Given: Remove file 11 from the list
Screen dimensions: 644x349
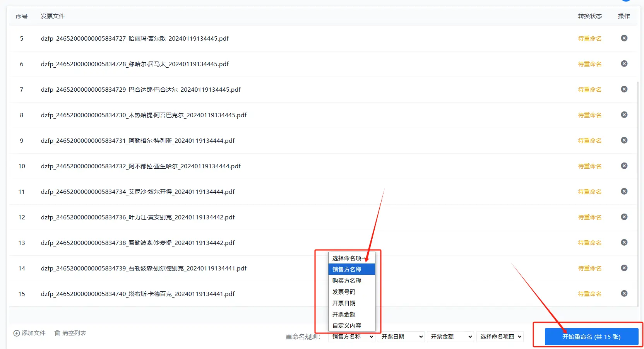Looking at the screenshot, I should [x=624, y=192].
